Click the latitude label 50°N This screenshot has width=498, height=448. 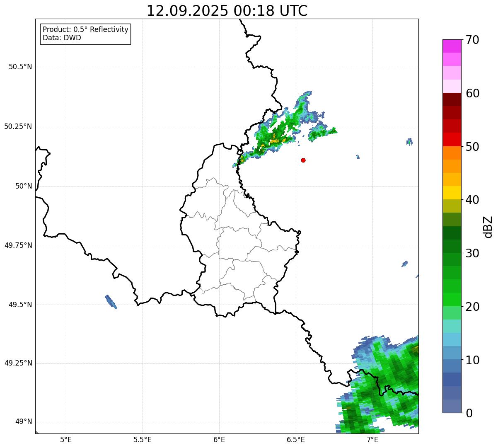pyautogui.click(x=24, y=186)
